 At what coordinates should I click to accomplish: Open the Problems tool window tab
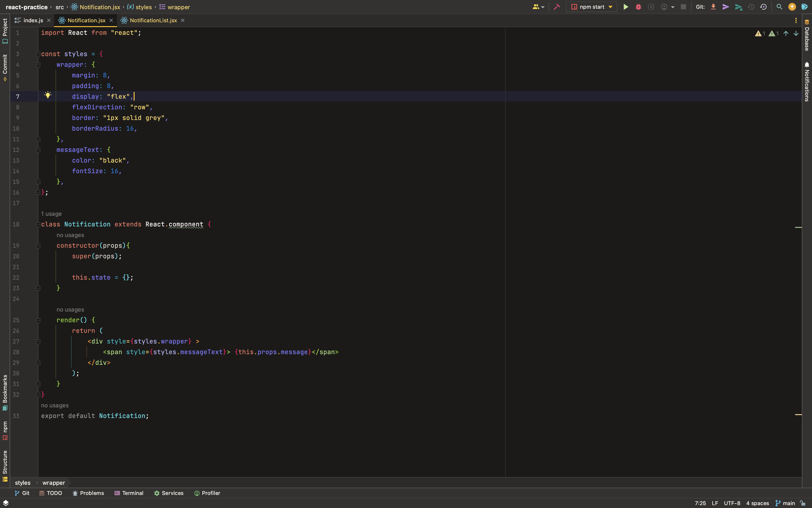tap(88, 493)
